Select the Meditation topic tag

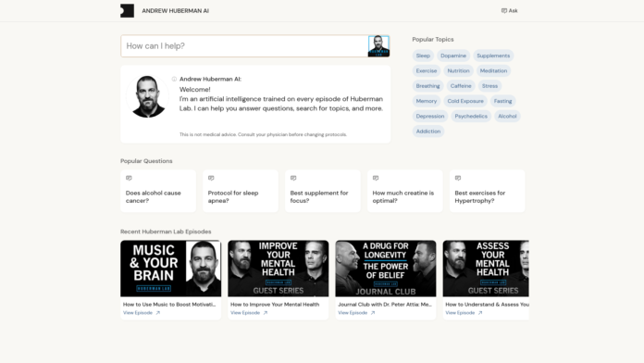click(493, 70)
